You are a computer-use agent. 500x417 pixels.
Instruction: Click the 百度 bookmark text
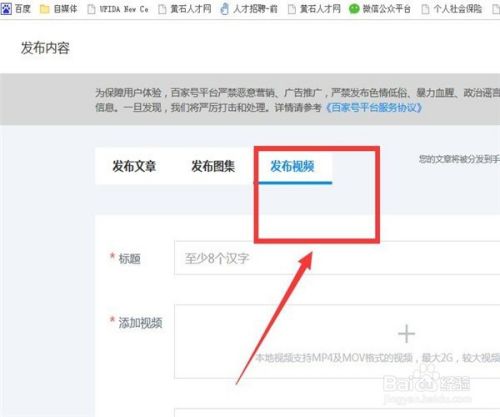point(23,9)
